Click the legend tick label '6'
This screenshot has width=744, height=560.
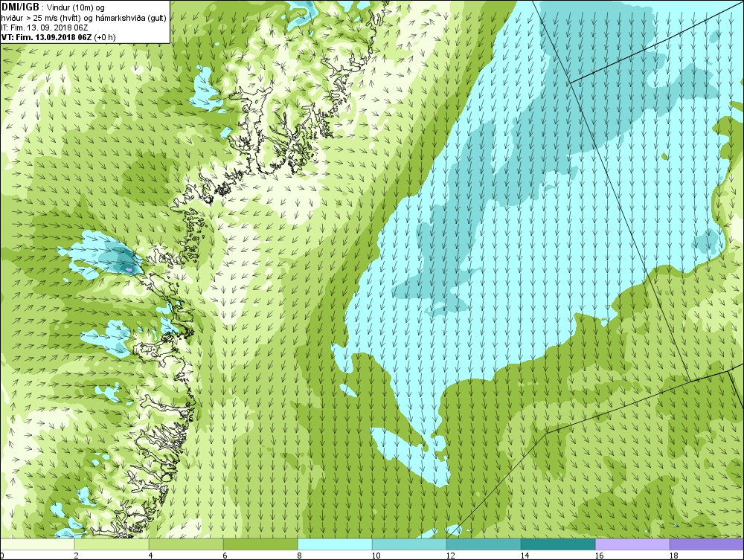point(225,556)
